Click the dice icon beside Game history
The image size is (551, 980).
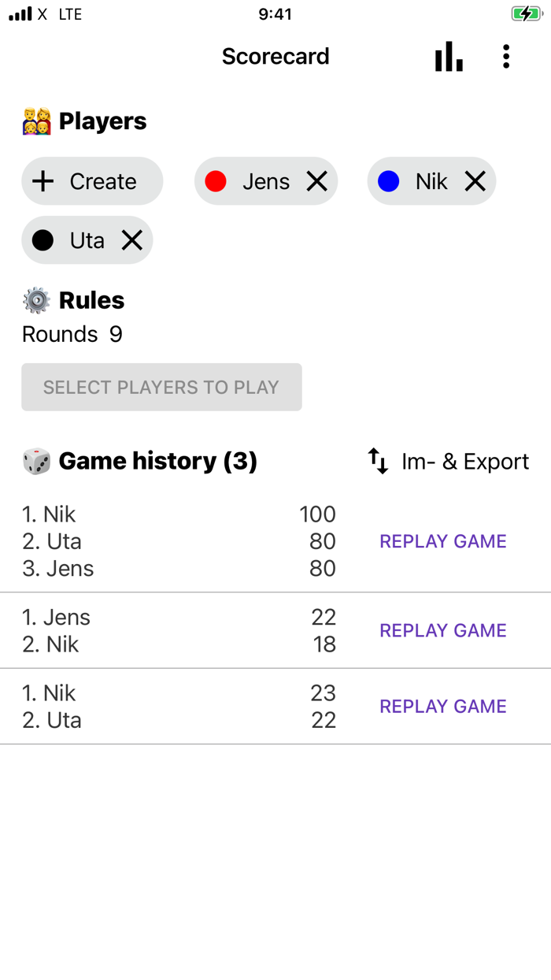(35, 461)
